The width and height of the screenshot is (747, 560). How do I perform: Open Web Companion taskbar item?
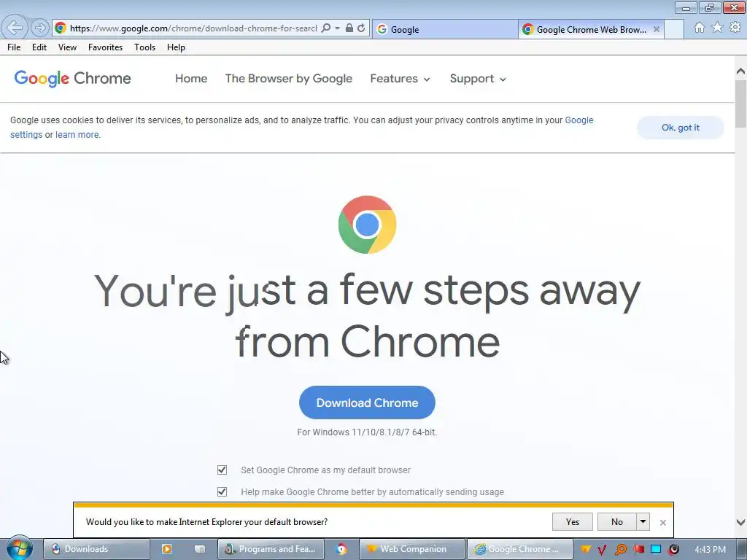[412, 549]
